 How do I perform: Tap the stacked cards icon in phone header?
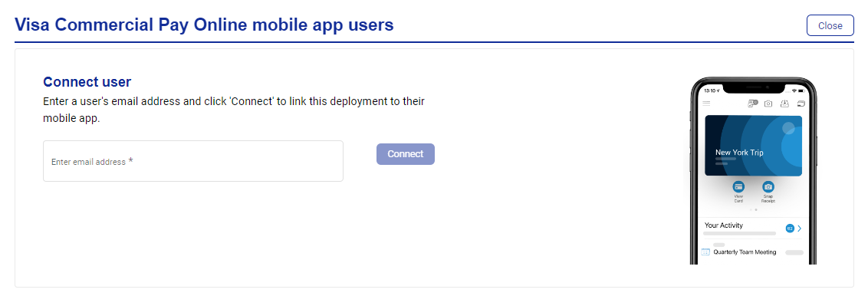click(x=801, y=104)
